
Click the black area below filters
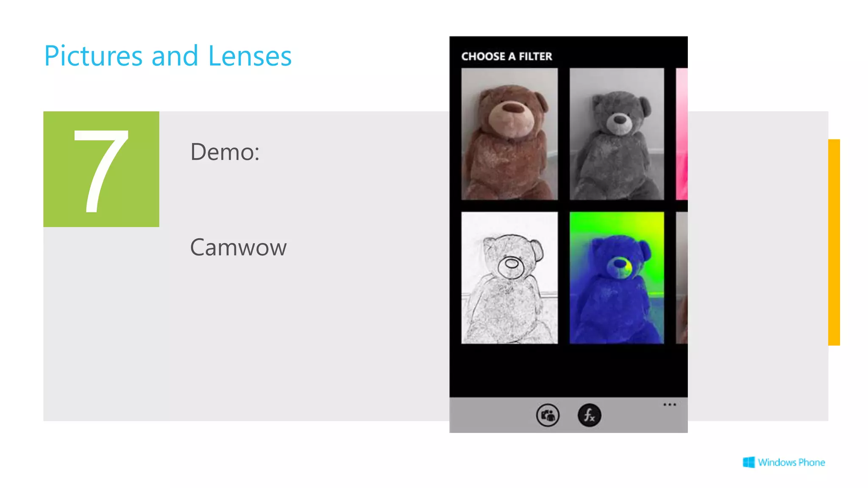[568, 371]
